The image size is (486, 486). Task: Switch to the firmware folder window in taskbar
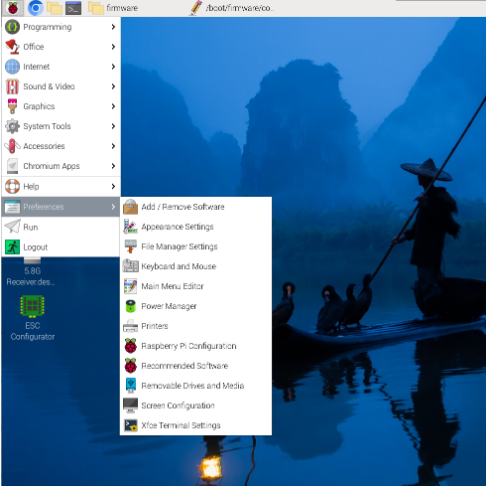pyautogui.click(x=113, y=8)
